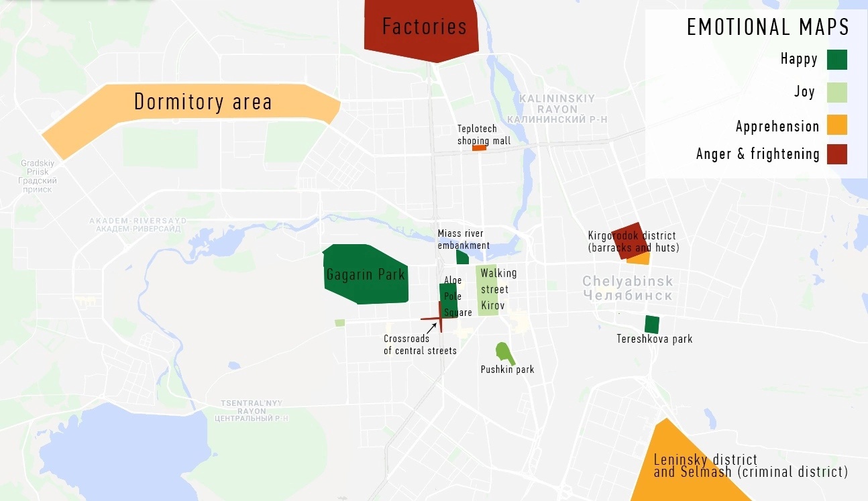Viewport: 868px width, 501px height.
Task: Click the EMOTIONAL MAPS legend title
Action: [x=768, y=27]
